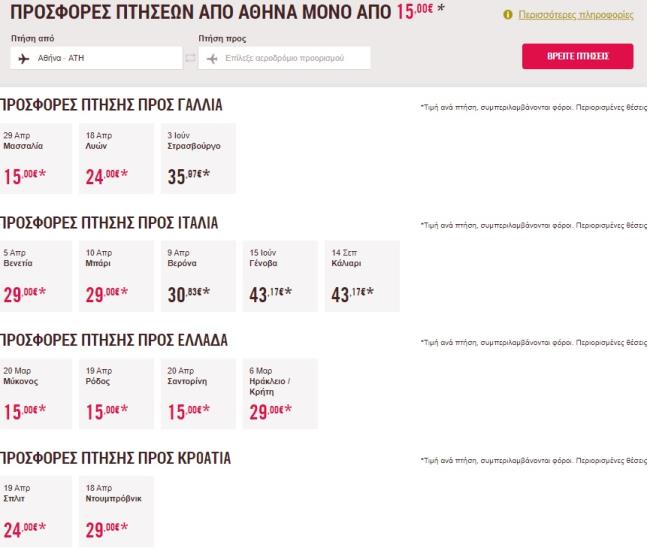The image size is (650, 554).
Task: Click the swap airports arrows icon
Action: point(191,59)
